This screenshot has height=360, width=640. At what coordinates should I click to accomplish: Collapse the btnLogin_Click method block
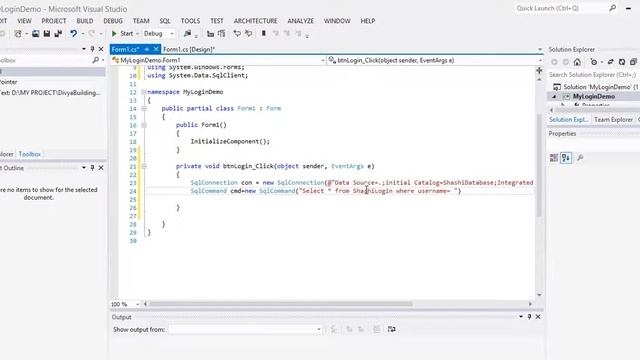coord(144,167)
